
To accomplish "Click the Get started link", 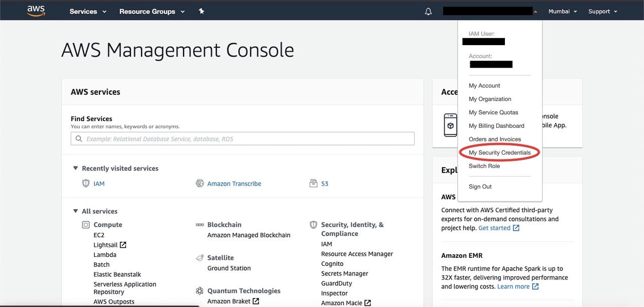I will click(x=495, y=227).
